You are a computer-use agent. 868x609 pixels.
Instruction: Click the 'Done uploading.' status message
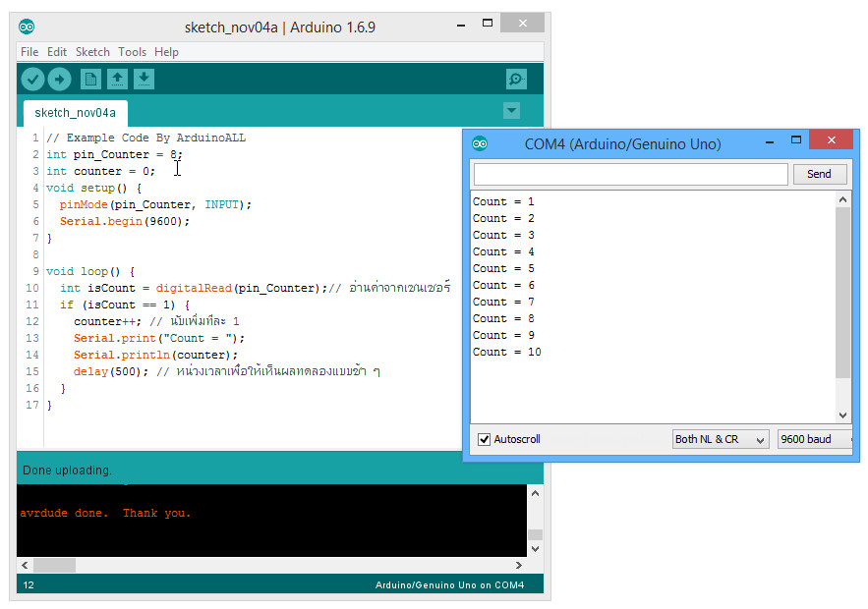(x=67, y=471)
